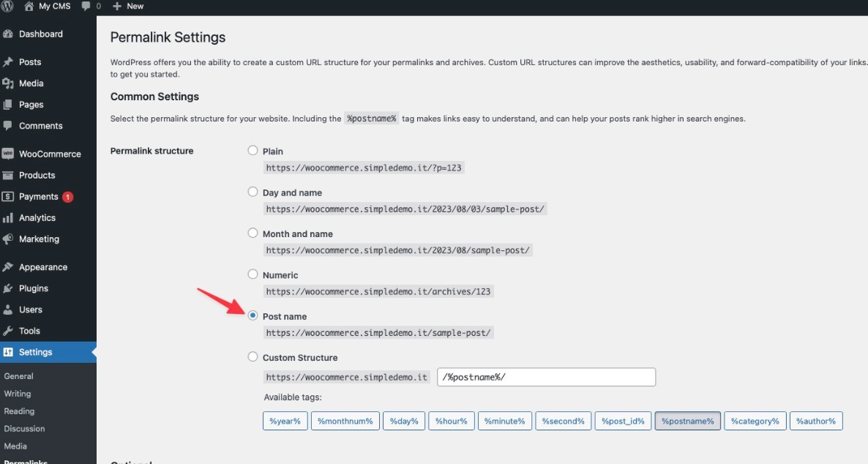This screenshot has height=464, width=868.
Task: Go to Reading settings submenu
Action: coord(19,411)
